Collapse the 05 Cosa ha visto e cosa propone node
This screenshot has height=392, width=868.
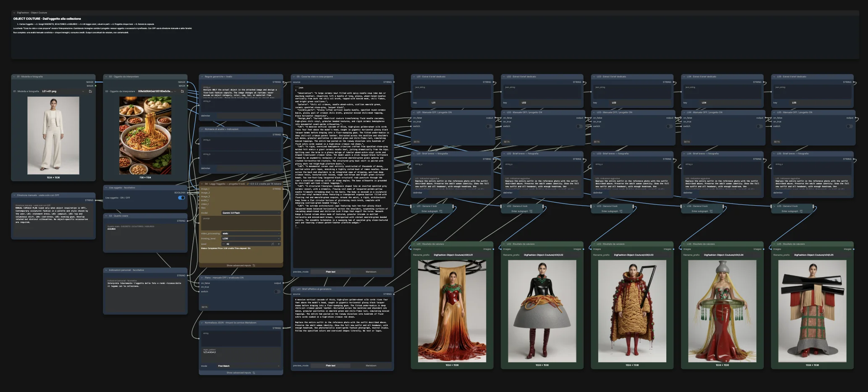[x=294, y=77]
